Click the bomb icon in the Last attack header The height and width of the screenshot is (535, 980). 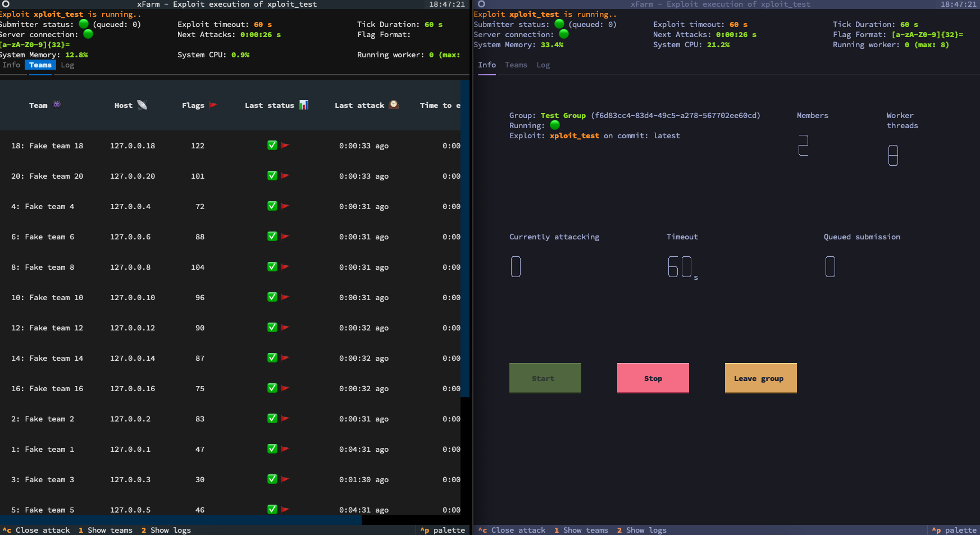393,105
